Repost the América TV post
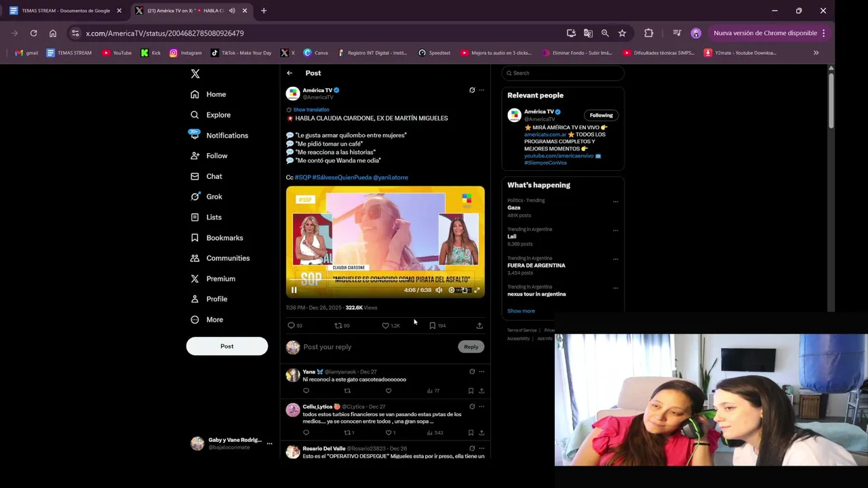Viewport: 868px width, 488px height. [342, 326]
